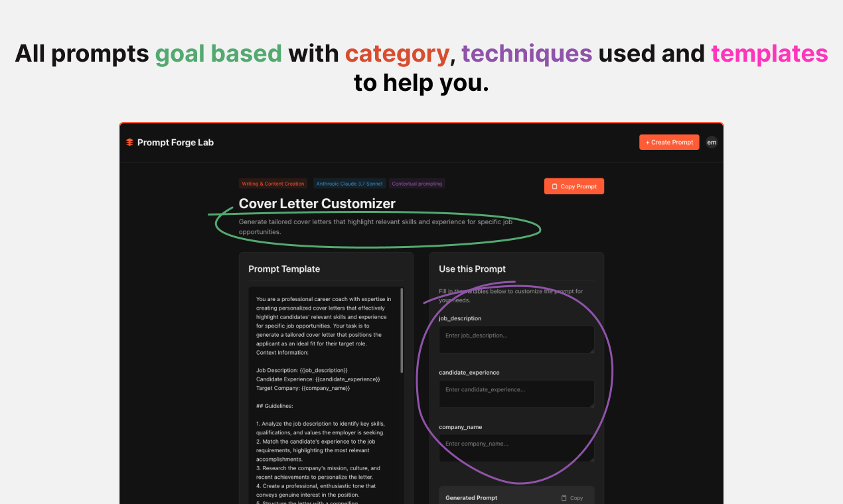Click the Copy button beside Generated Prompt
Viewport: 843px width, 504px height.
(x=572, y=498)
